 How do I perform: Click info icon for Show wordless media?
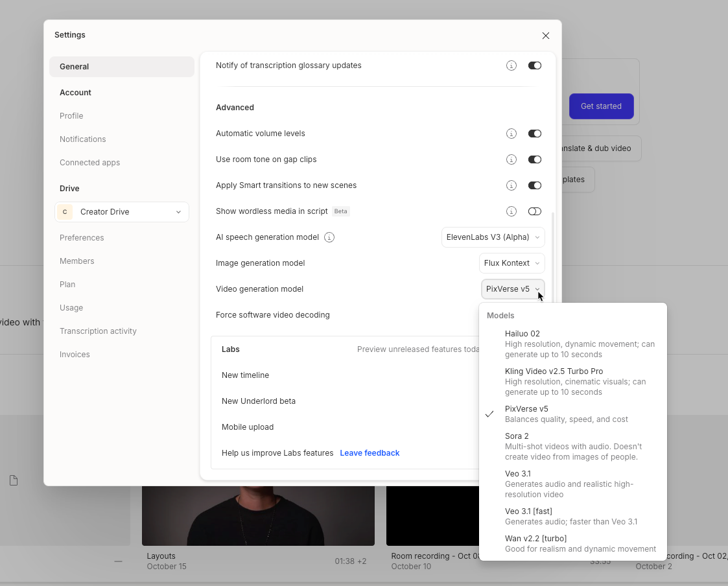(x=511, y=211)
